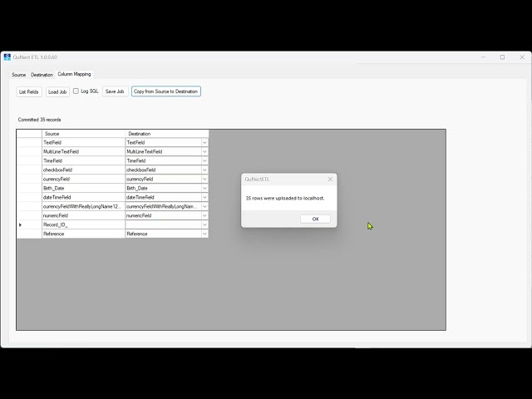Select the checkboxField source cell
This screenshot has height=399, width=532.
pyautogui.click(x=83, y=170)
